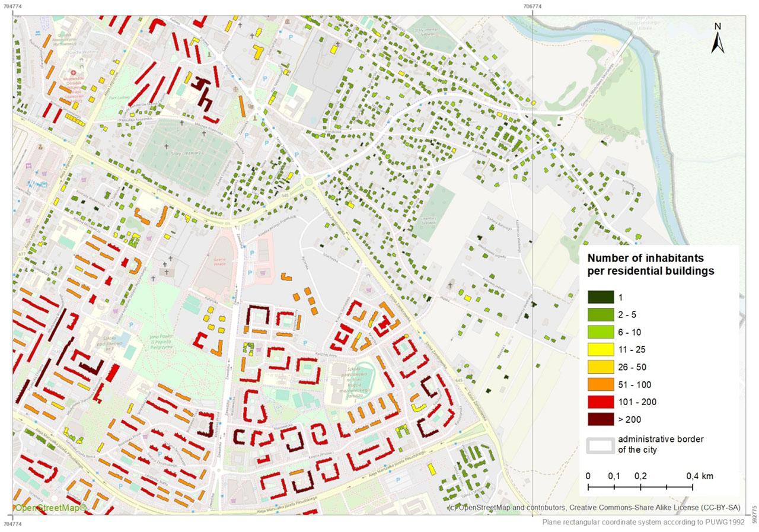Click the "677" road shield on the left edge

pyautogui.click(x=21, y=253)
